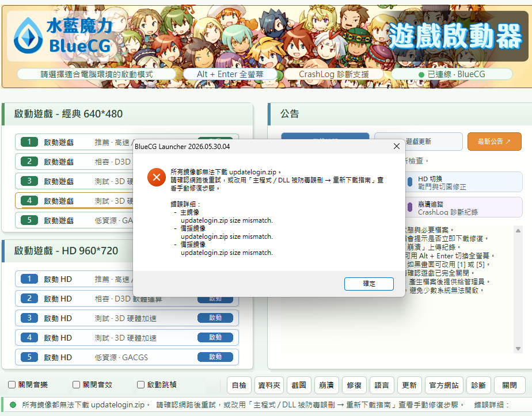Select the 崩潰追蹤 CrashLog card
532x416 pixels.
point(463,208)
